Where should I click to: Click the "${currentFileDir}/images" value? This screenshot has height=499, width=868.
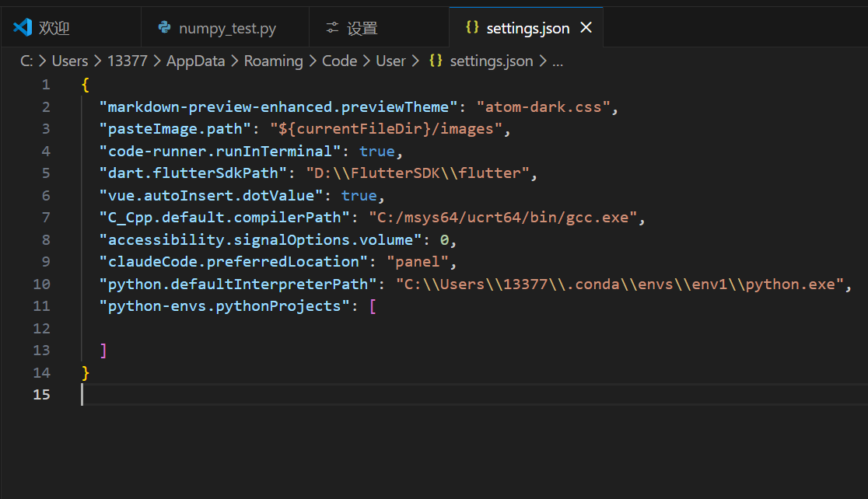pyautogui.click(x=386, y=129)
